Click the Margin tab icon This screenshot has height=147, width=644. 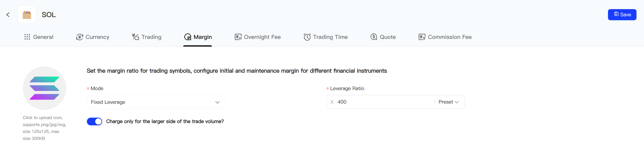pyautogui.click(x=187, y=37)
